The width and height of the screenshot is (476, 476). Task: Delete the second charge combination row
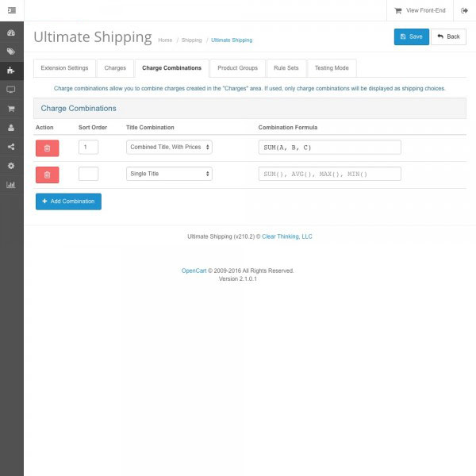(x=47, y=174)
